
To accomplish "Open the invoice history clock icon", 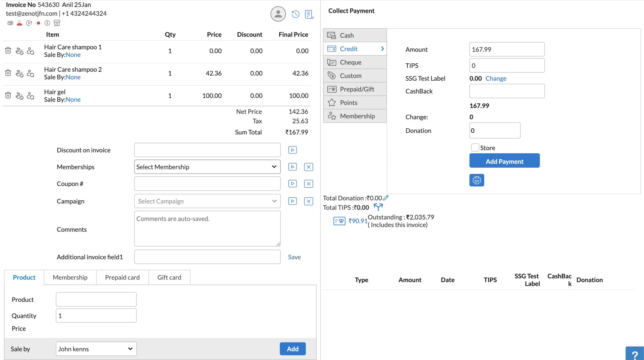I will [x=295, y=14].
